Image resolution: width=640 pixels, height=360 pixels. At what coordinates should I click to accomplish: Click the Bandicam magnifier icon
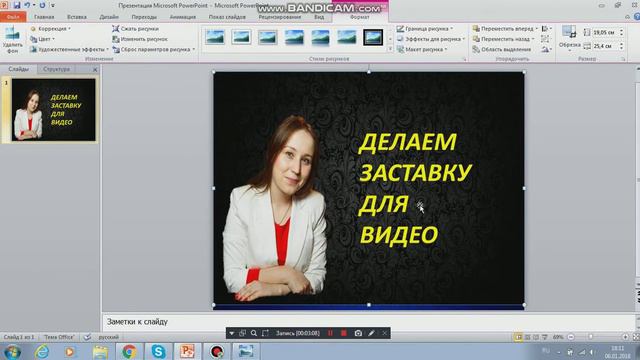[253, 333]
